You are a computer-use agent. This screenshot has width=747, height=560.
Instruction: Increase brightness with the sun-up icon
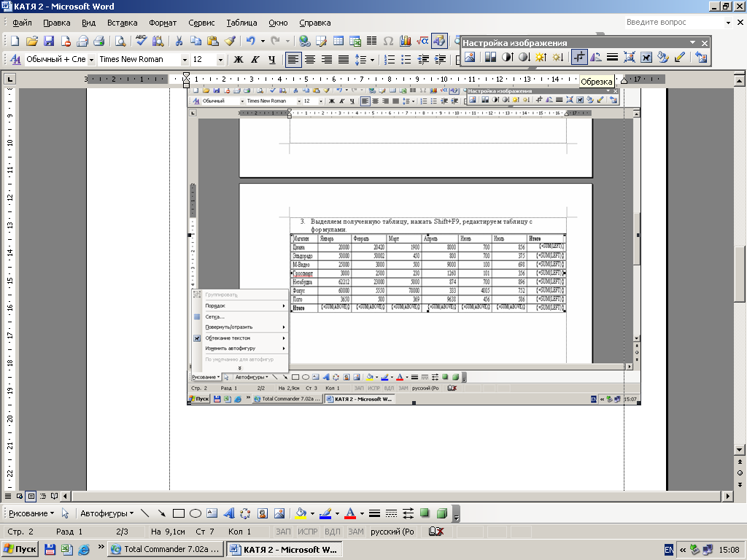(541, 57)
